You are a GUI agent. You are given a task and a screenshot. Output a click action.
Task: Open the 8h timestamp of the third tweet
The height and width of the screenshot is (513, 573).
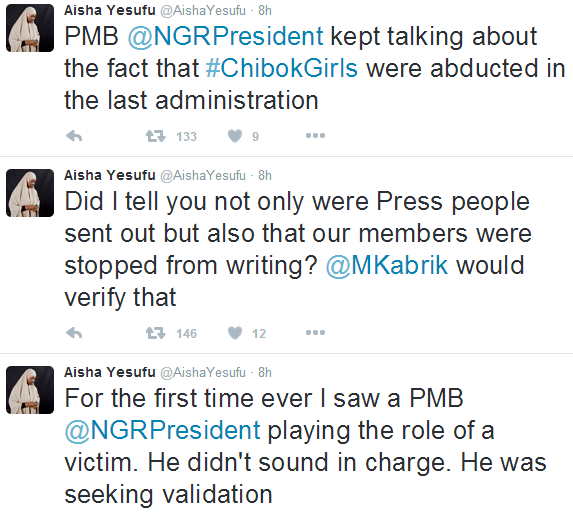pos(265,373)
